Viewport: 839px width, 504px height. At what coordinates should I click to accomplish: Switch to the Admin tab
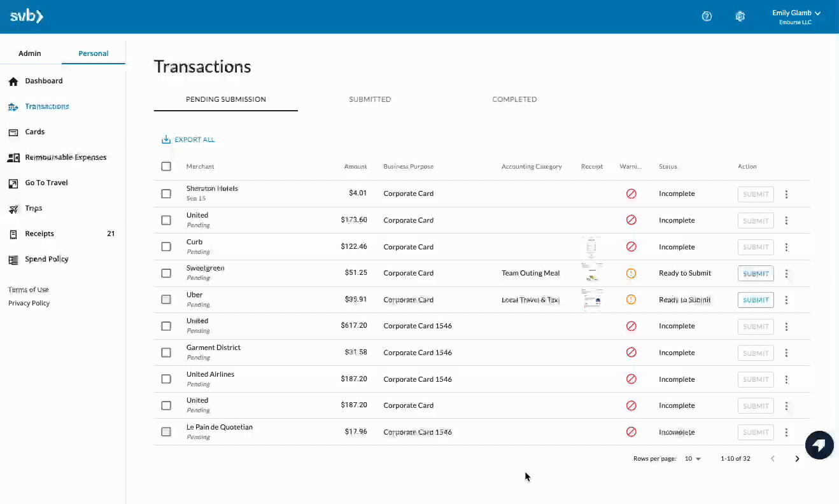[x=30, y=53]
